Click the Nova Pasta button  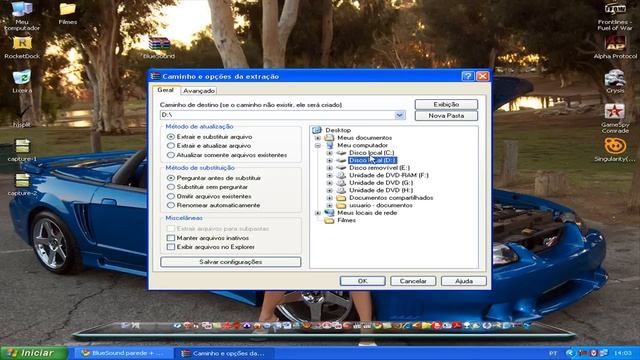pos(446,116)
